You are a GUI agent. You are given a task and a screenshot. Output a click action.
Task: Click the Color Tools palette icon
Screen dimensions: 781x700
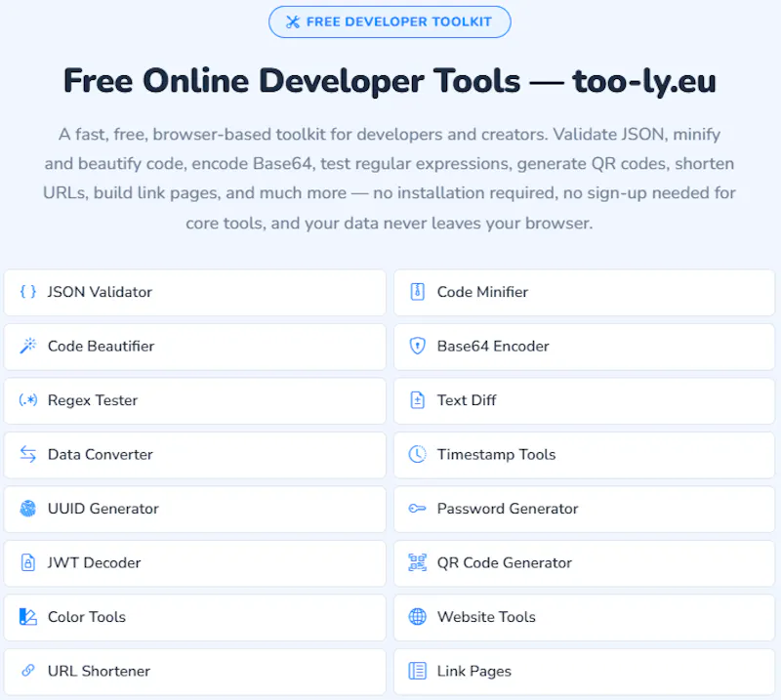(x=28, y=617)
